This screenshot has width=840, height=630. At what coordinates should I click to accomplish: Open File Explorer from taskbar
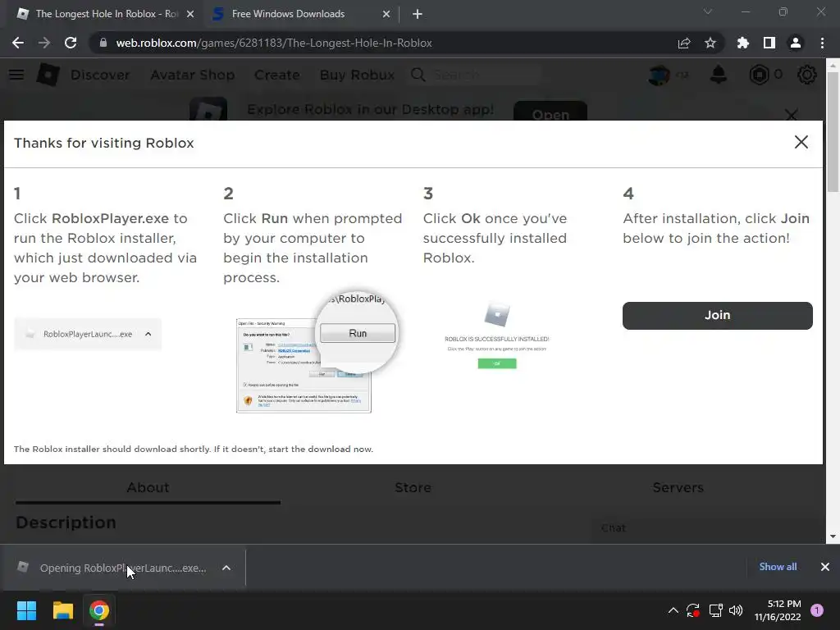tap(62, 610)
